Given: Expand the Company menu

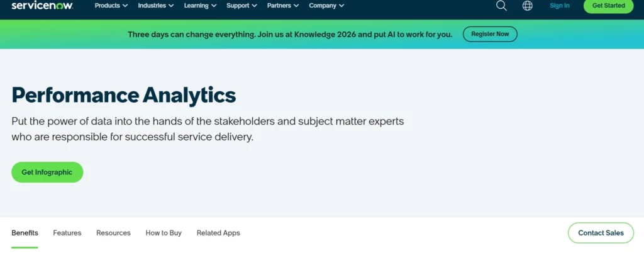Looking at the screenshot, I should point(326,5).
